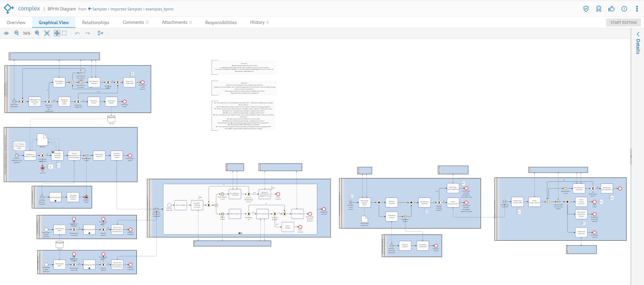The height and width of the screenshot is (285, 644).
Task: Click the zoom in magnifier icon
Action: pos(37,33)
